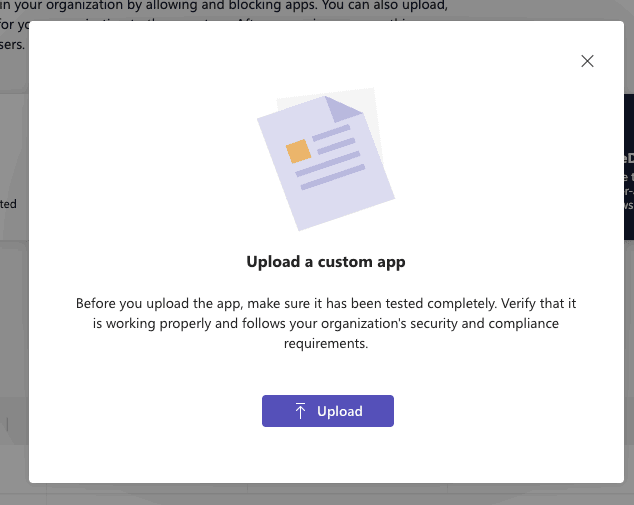Select the "Upload a custom app" heading
Image resolution: width=634 pixels, height=505 pixels.
tap(326, 262)
